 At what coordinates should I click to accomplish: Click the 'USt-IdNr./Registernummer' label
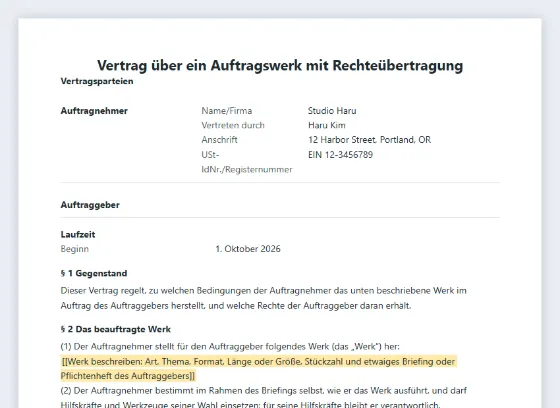coord(247,162)
